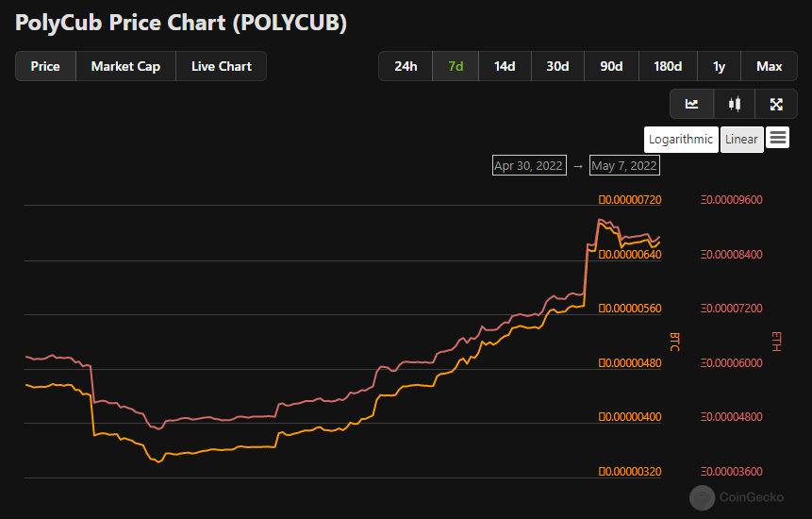Choose the 1y time range

point(719,66)
